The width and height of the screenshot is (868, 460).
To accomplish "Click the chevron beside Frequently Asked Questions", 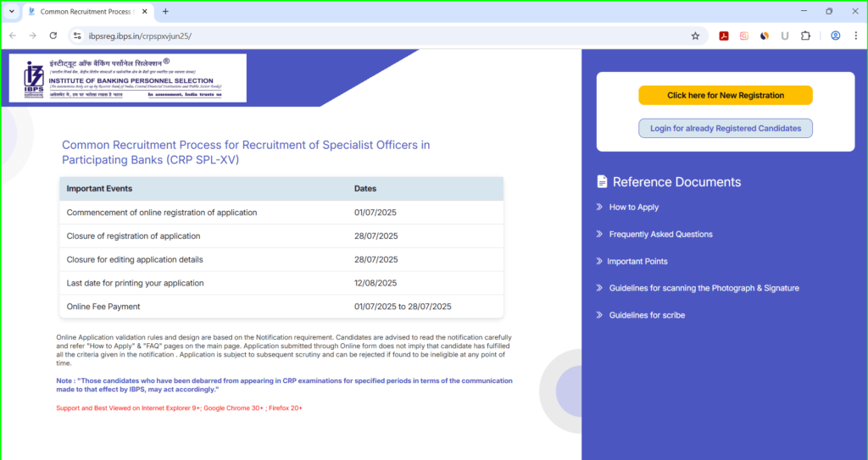I will (599, 234).
